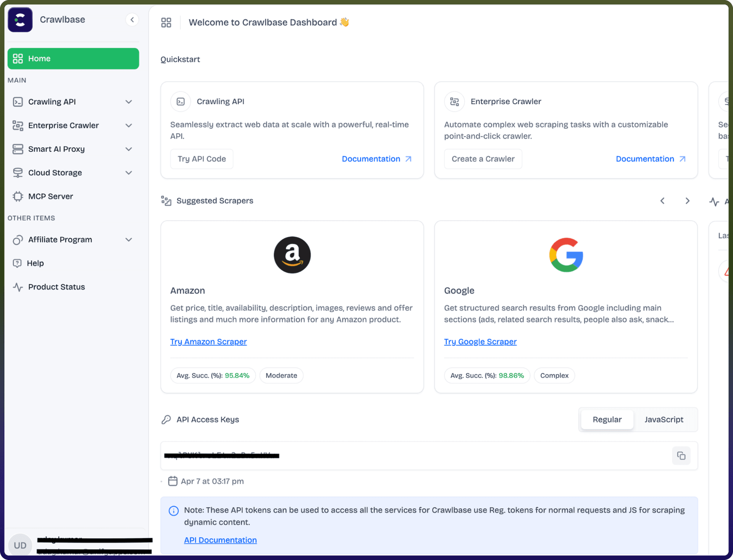Click the Google logo thumbnail

click(566, 255)
